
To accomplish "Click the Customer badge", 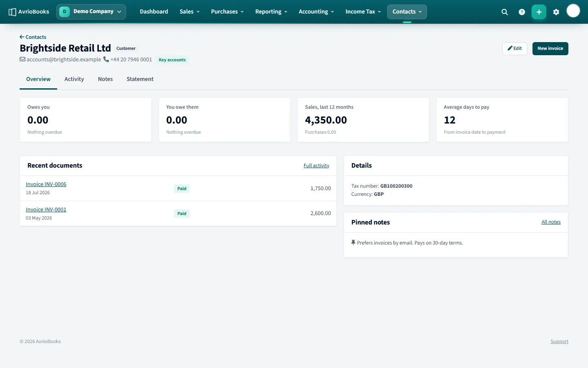I will (x=126, y=48).
